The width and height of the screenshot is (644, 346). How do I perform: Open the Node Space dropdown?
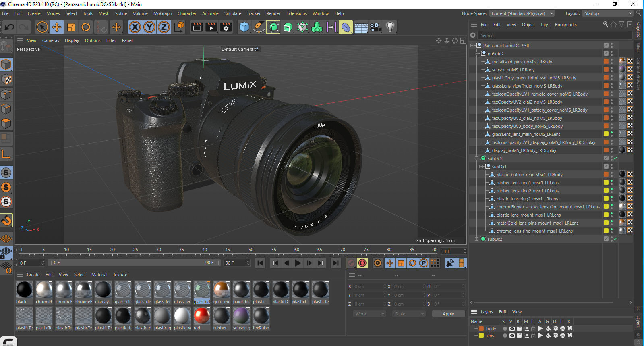pos(522,13)
